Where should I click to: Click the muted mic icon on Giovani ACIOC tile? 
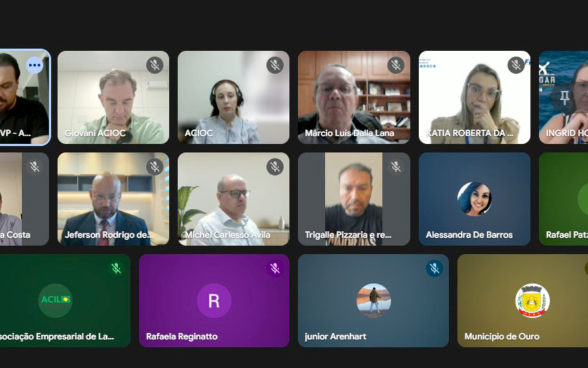(x=155, y=65)
